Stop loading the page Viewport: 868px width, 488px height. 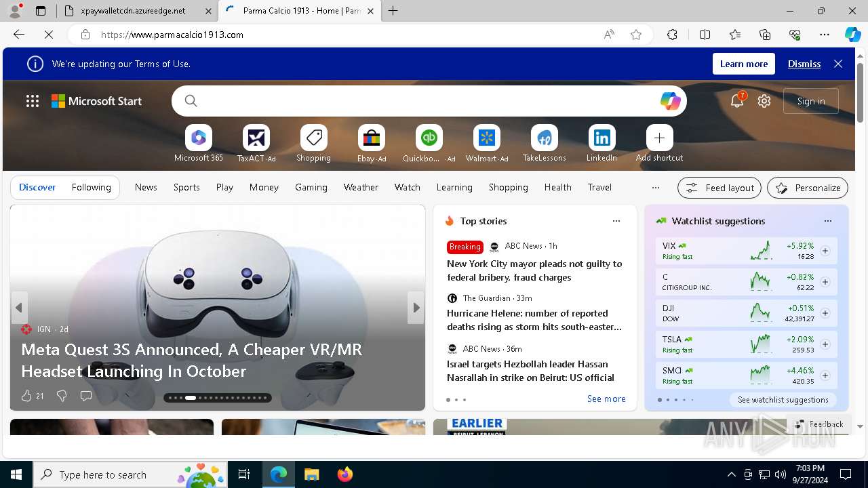(49, 35)
